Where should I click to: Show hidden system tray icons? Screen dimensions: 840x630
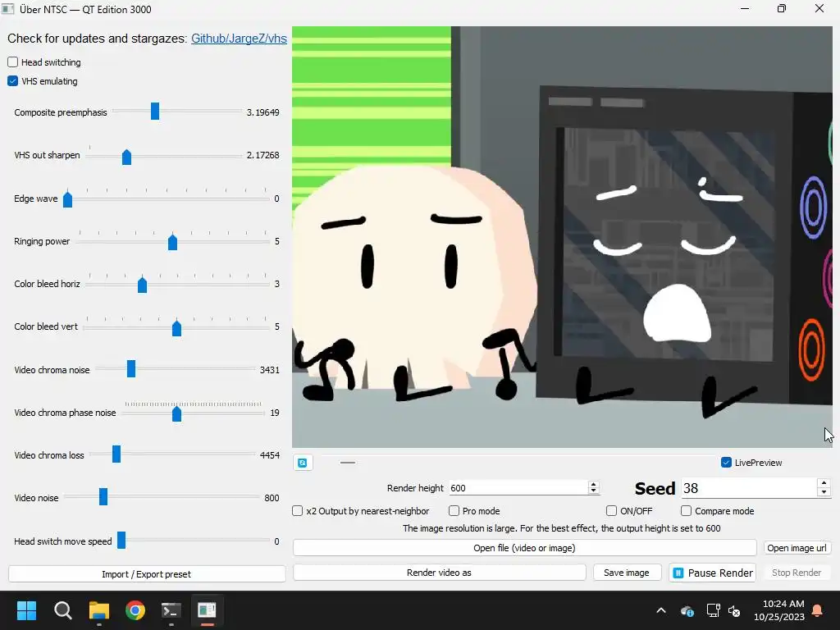click(x=661, y=610)
